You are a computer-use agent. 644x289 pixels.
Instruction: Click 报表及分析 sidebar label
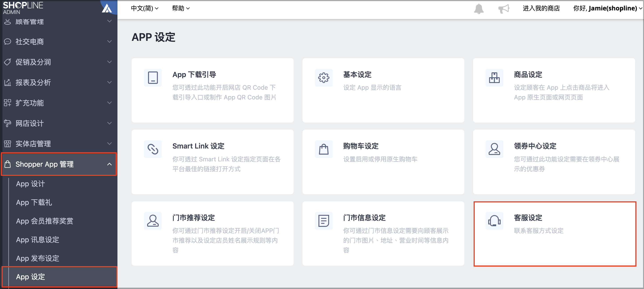pos(33,82)
